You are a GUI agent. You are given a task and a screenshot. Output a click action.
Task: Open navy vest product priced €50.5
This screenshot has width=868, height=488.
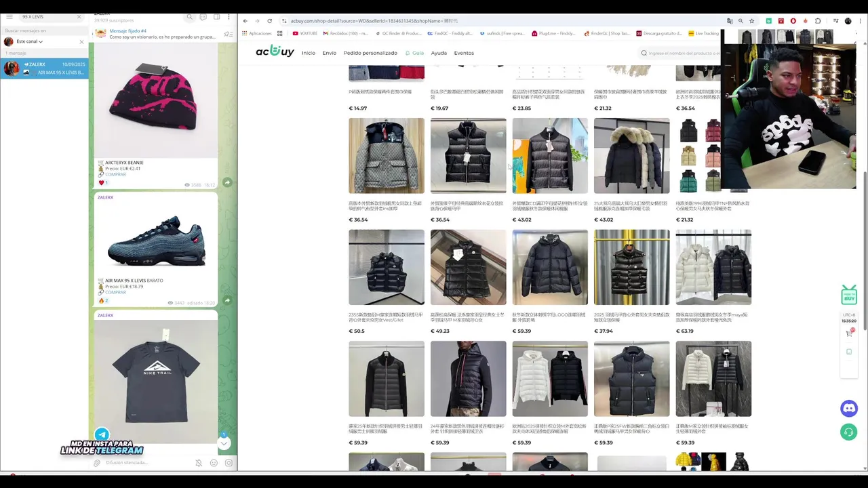[x=387, y=267]
